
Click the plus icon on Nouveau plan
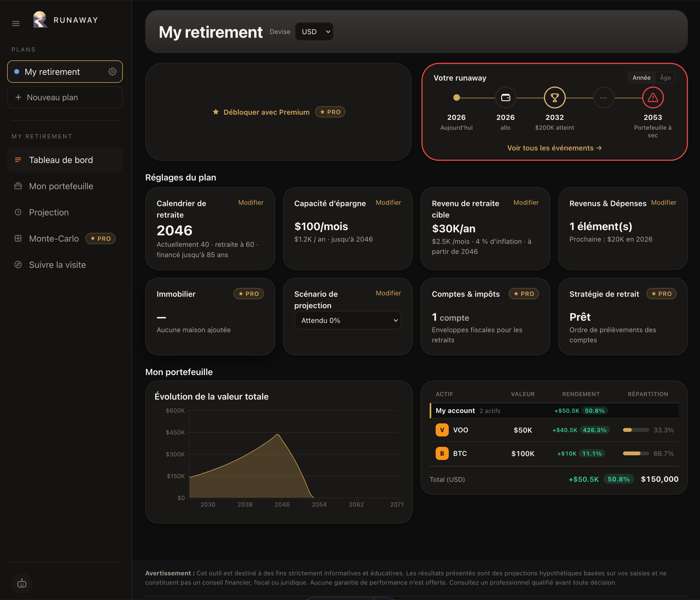click(18, 97)
